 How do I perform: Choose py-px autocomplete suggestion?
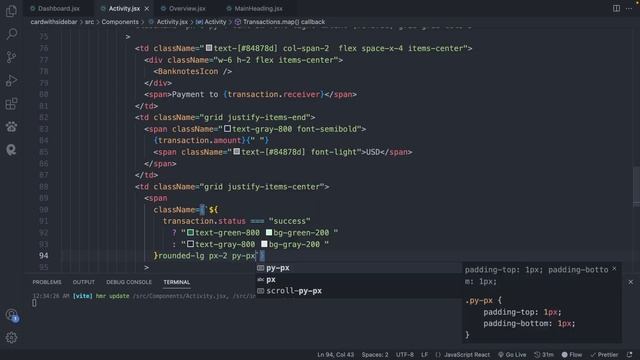358,268
